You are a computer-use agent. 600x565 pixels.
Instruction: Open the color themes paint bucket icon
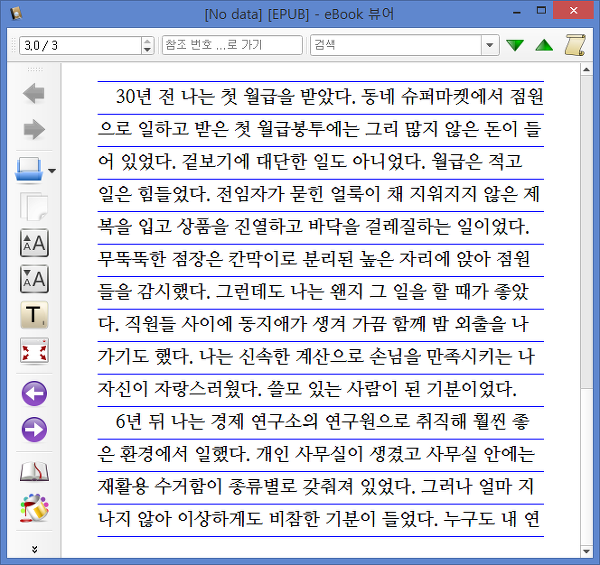[34, 508]
